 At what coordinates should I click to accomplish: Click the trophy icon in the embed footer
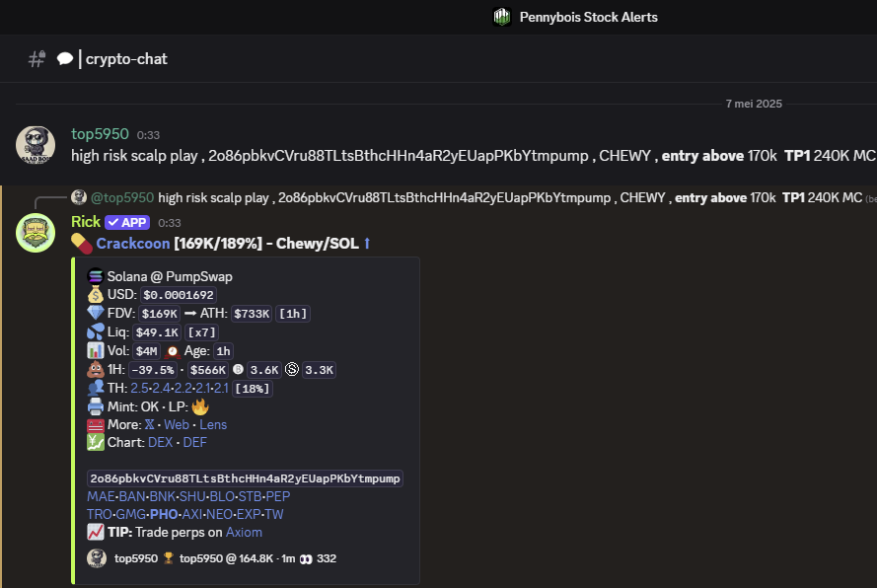coord(169,557)
